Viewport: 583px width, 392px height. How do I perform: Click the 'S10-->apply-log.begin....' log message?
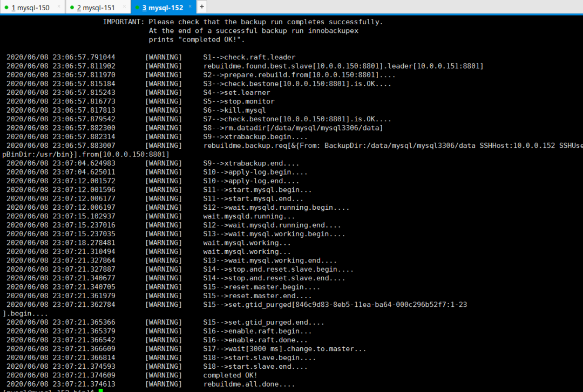[255, 173]
